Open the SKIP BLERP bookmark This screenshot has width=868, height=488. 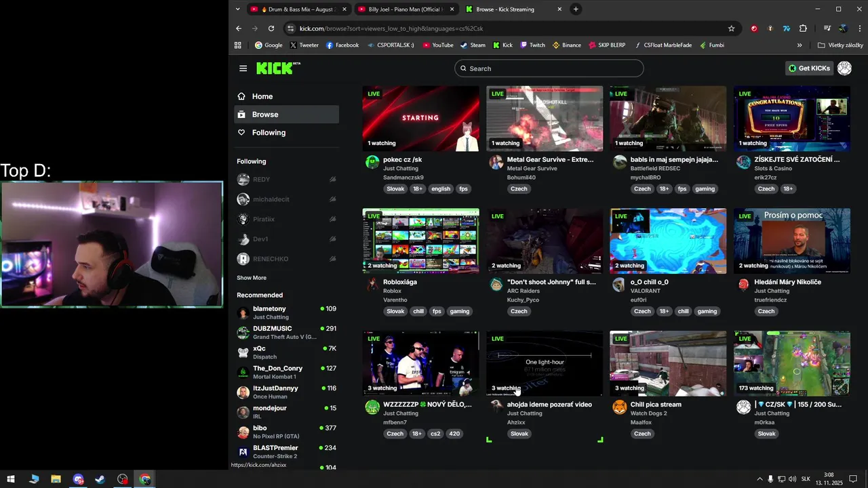[x=607, y=45]
